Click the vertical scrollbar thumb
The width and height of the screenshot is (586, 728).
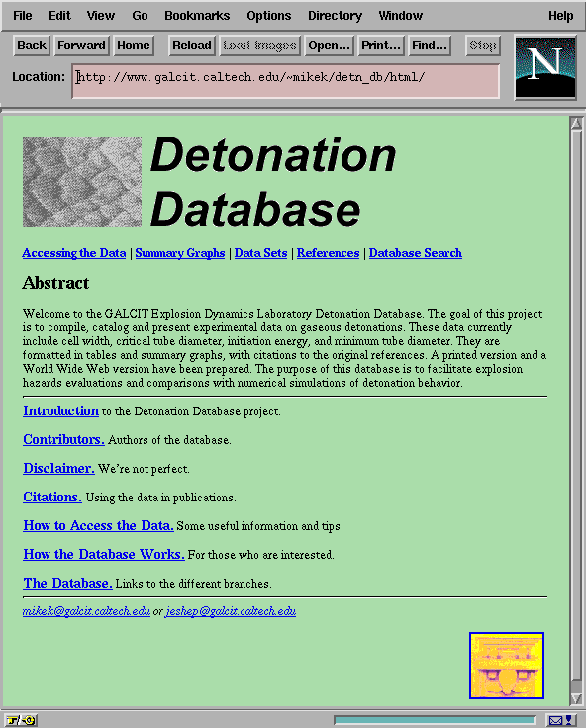tap(576, 405)
